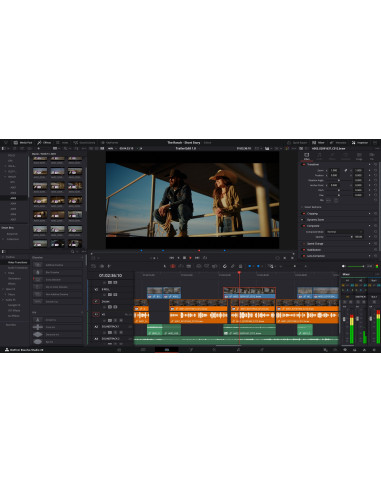Click the Insert Clip icon

point(199,266)
